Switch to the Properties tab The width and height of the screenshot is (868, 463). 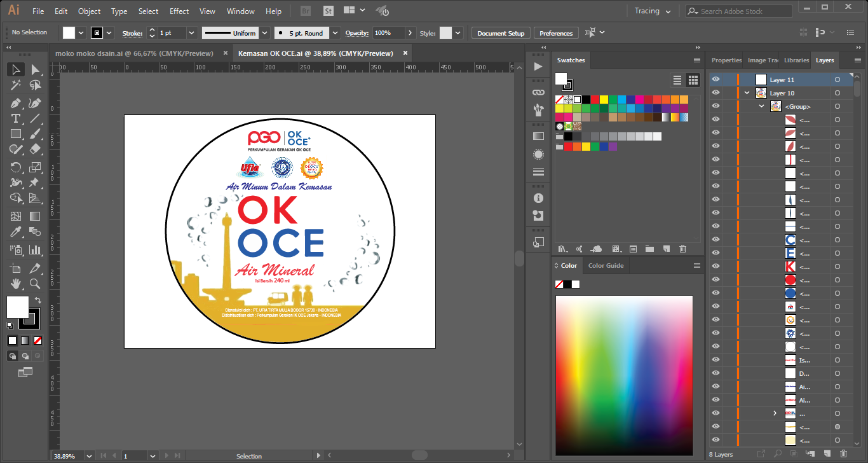point(726,60)
